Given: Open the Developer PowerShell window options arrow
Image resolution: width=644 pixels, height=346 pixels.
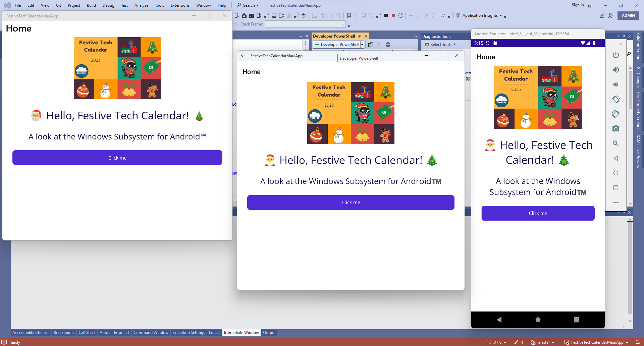Looking at the screenshot, I should tap(416, 36).
